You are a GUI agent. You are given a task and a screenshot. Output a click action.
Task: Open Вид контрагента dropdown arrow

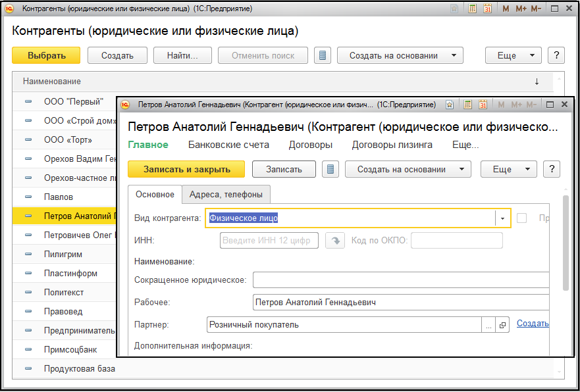(x=503, y=218)
